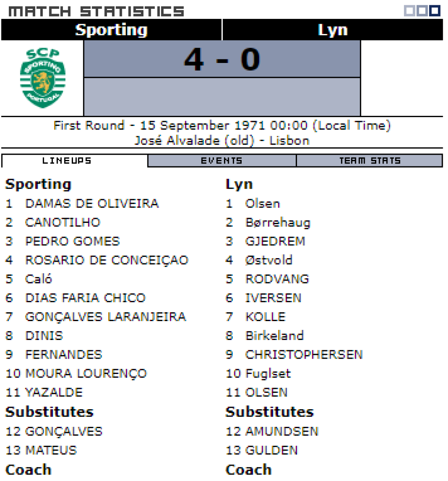Click on Sporting player Yazalde
This screenshot has height=481, width=448.
54,392
